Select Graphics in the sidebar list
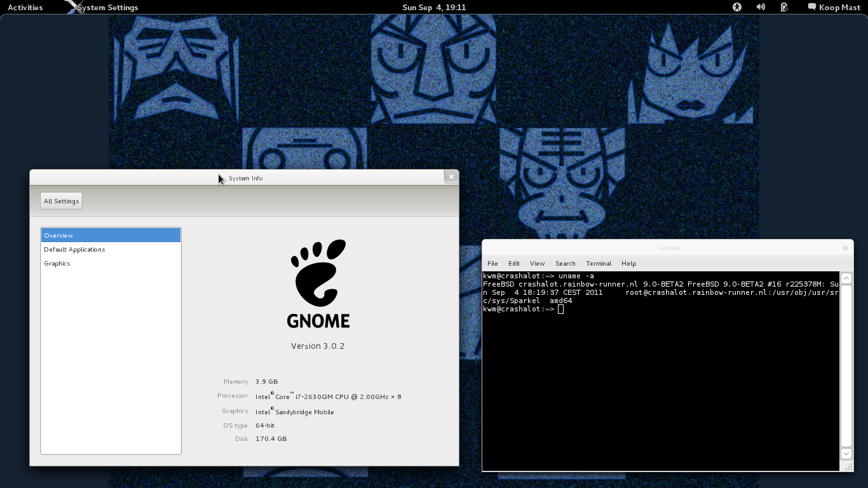 [x=111, y=263]
